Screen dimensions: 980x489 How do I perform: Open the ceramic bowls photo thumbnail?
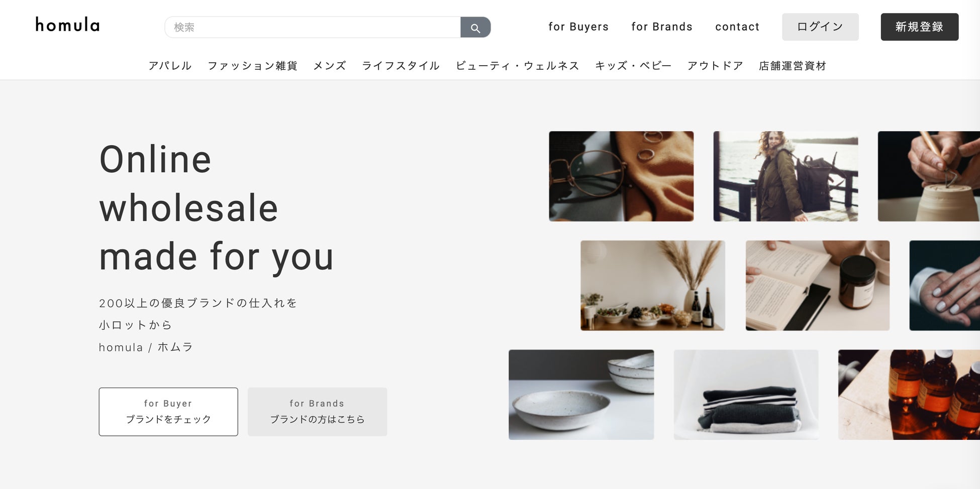tap(581, 395)
